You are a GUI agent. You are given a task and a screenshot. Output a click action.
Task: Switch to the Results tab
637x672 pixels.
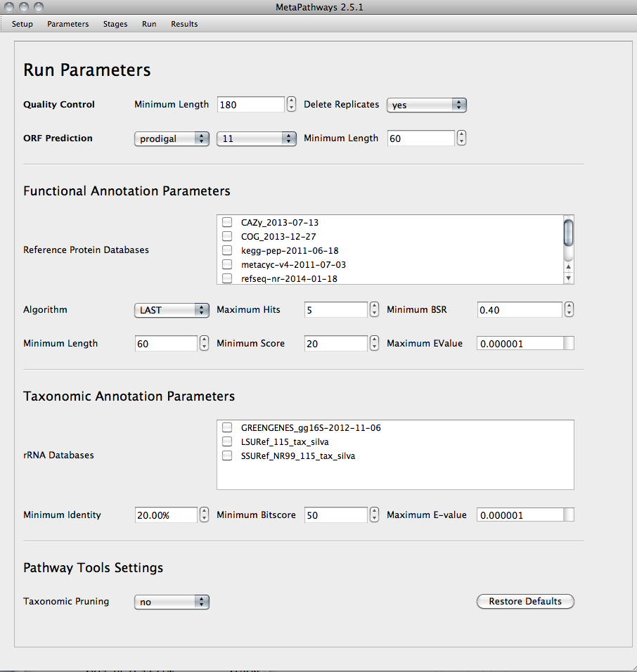click(x=184, y=23)
